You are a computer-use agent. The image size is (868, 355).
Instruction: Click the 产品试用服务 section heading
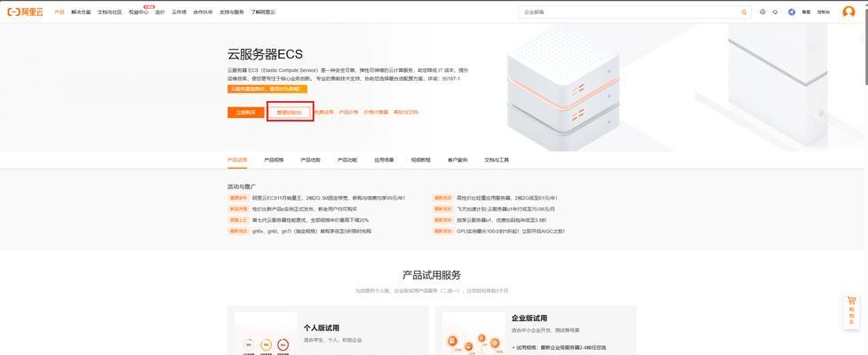[432, 275]
